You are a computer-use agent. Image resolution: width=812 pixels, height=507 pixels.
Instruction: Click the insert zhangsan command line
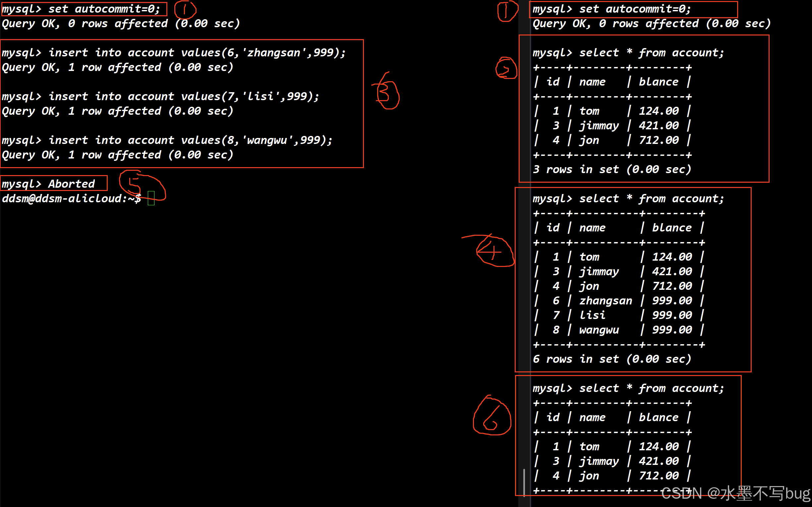tap(174, 53)
